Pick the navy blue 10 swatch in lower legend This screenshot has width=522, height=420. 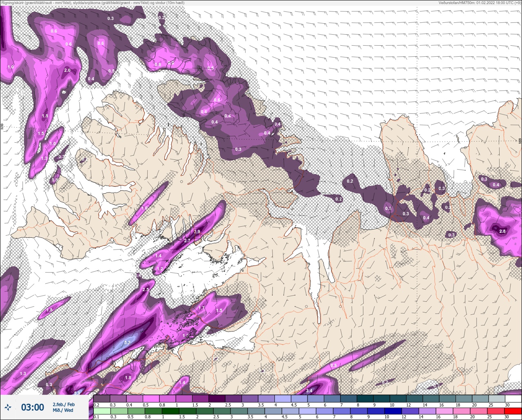coord(394,411)
